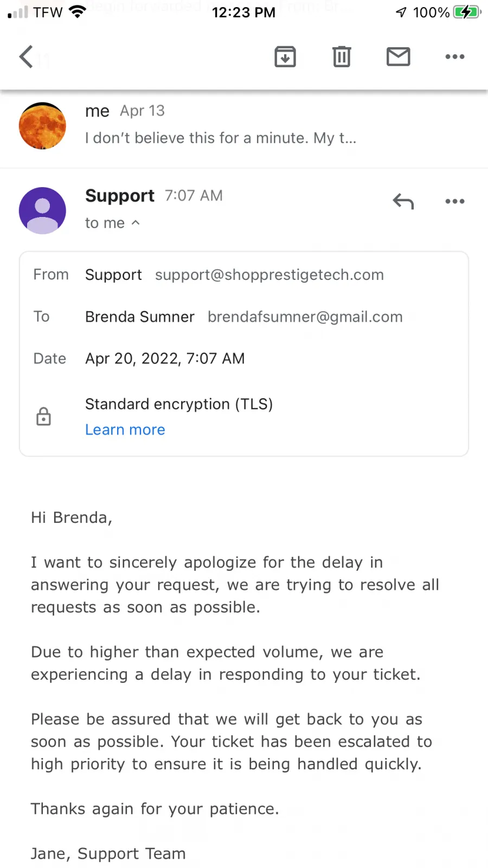The image size is (488, 868).
Task: Expand the collapsed 'me' Apr 13 message
Action: point(244,125)
